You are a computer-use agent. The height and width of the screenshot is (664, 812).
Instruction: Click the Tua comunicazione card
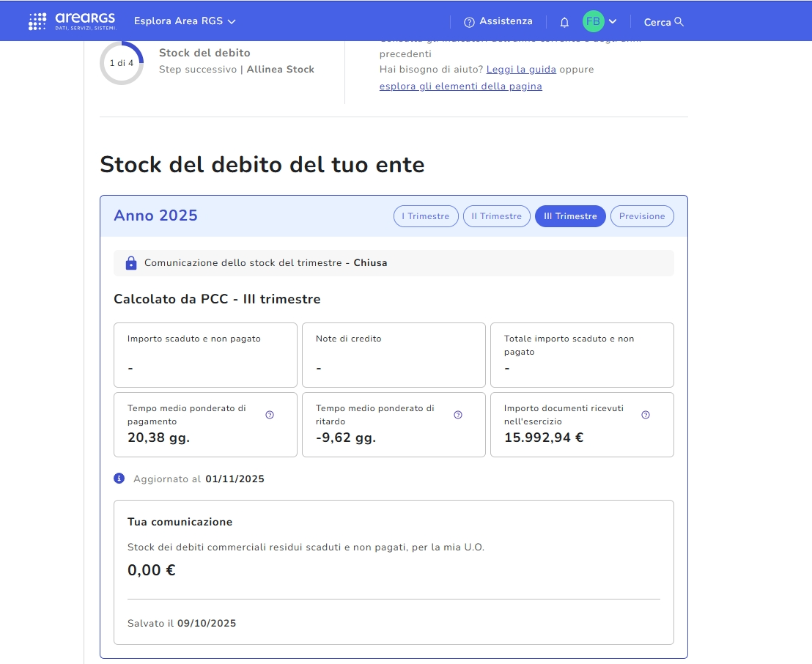click(394, 572)
